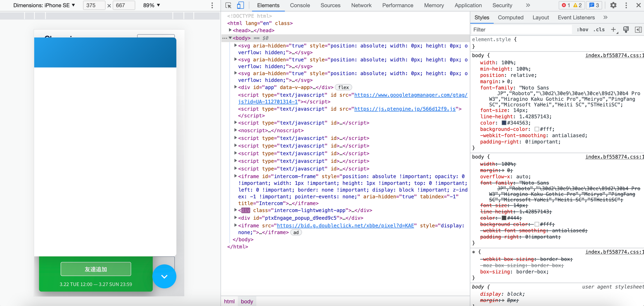644x306 pixels.
Task: Click the viewport width field 375
Action: pyautogui.click(x=94, y=5)
